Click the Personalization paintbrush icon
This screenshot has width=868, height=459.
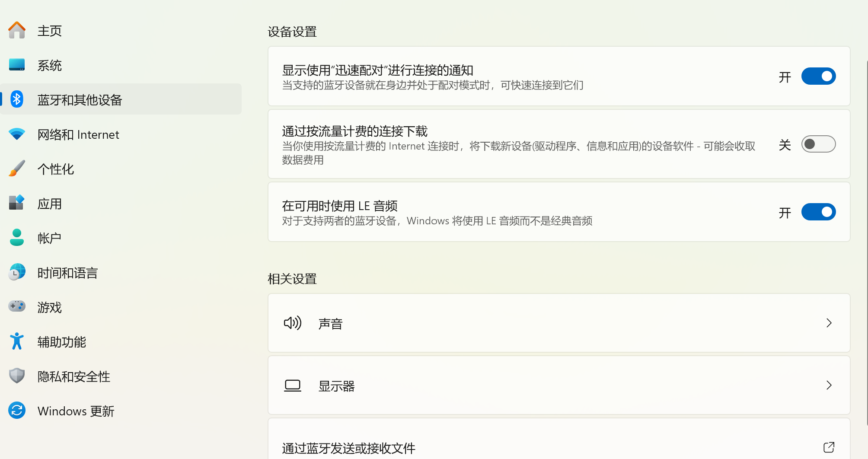tap(17, 169)
